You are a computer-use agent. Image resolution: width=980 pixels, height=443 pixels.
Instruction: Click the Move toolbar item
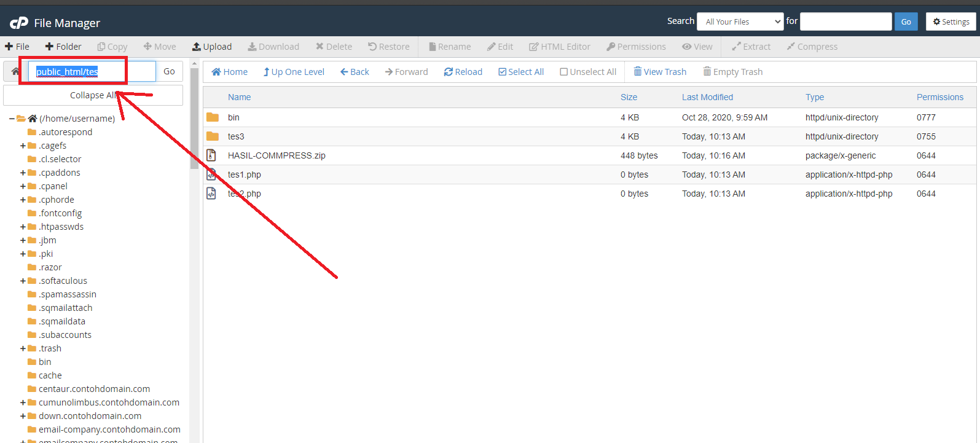[160, 47]
